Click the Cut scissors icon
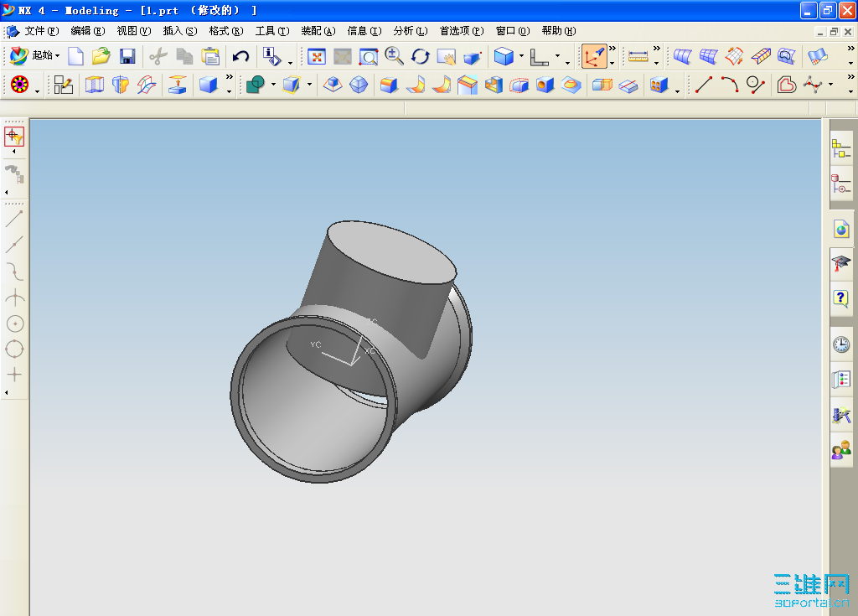 click(158, 56)
